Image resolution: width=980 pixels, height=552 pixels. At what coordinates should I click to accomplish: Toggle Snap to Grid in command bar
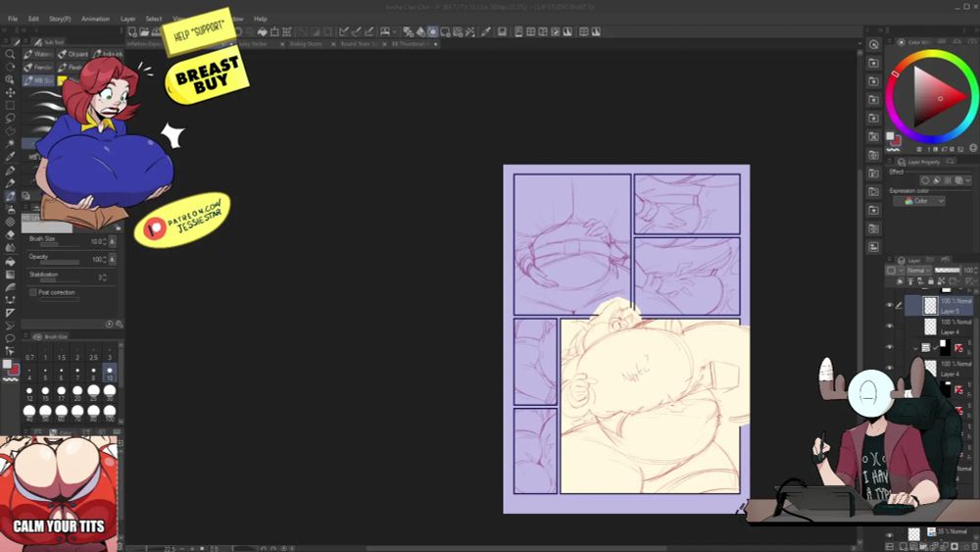[369, 32]
